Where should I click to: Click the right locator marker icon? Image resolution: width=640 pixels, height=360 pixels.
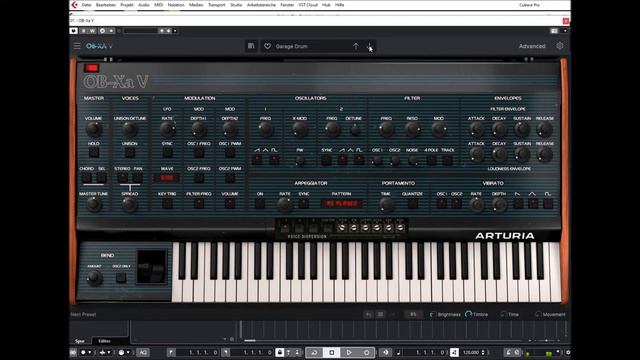point(226,352)
